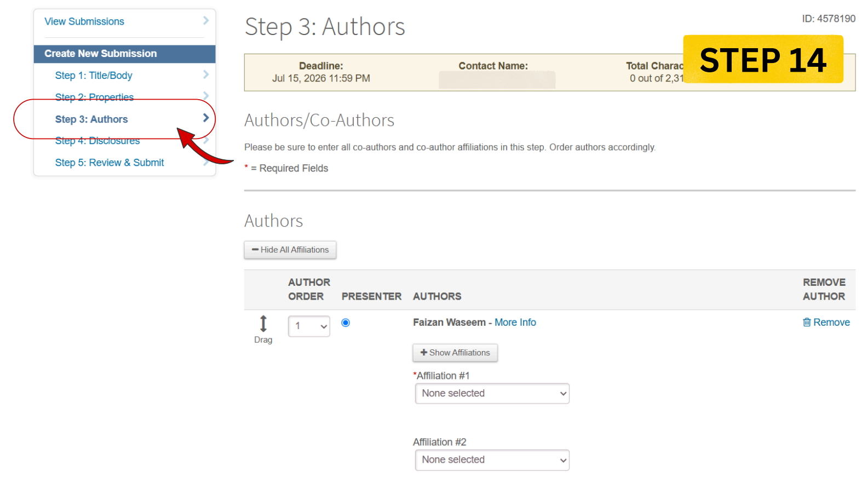Screen dimensions: 868x483
Task: Open View Submissions link
Action: pos(84,21)
